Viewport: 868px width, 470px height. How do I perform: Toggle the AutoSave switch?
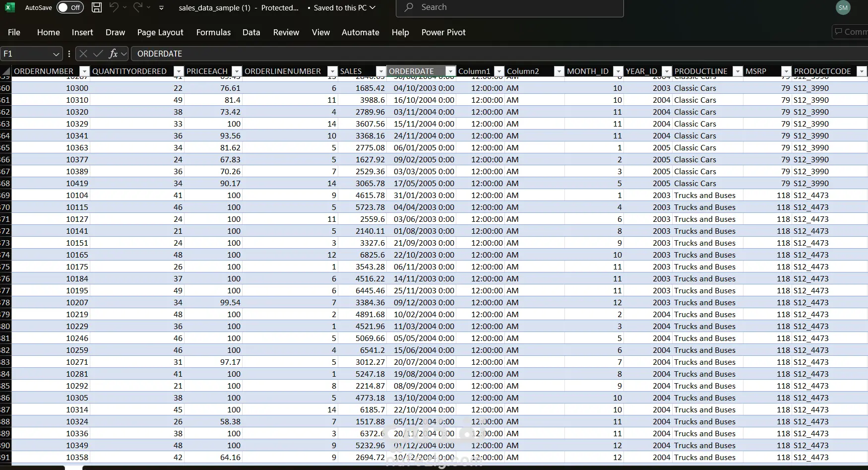(x=70, y=7)
